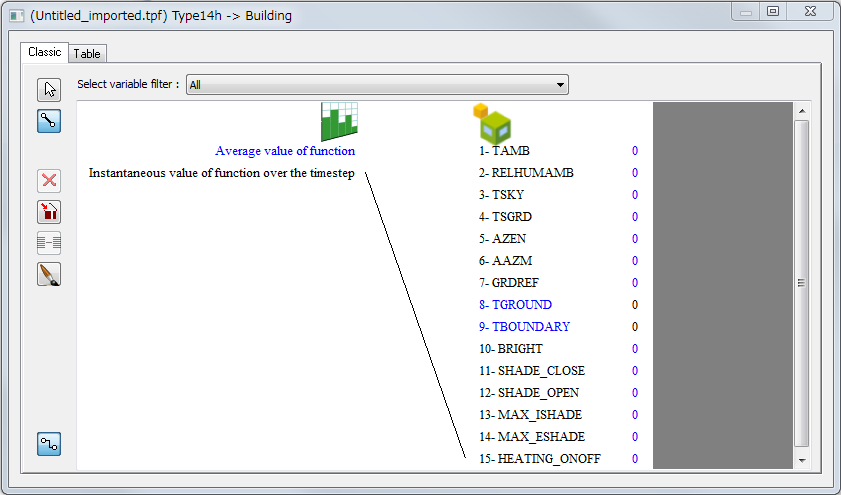Image resolution: width=841 pixels, height=495 pixels.
Task: Click the value 0 beside HEATING_ONOFF
Action: click(x=635, y=459)
